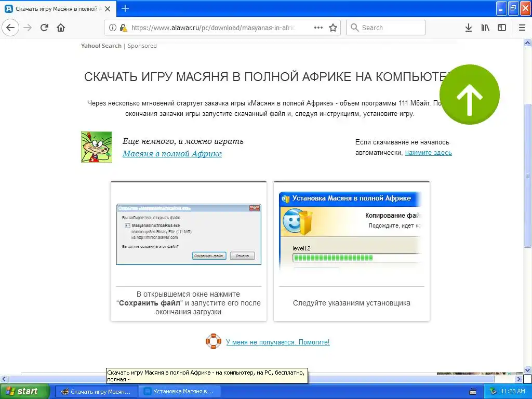Click the Следуйте указаниям установщика caption

pyautogui.click(x=352, y=303)
